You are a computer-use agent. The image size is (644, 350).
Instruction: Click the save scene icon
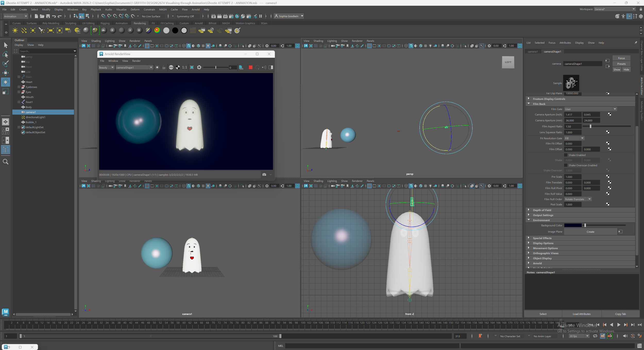[48, 16]
